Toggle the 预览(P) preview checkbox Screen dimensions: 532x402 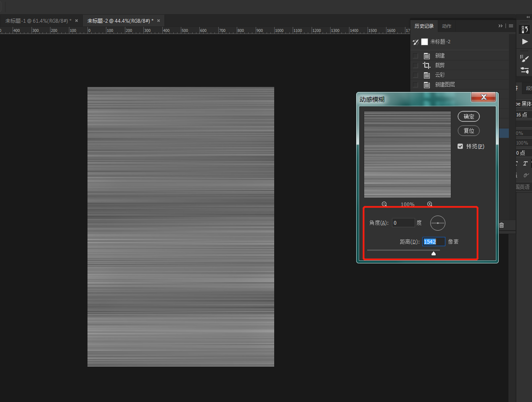(x=460, y=146)
